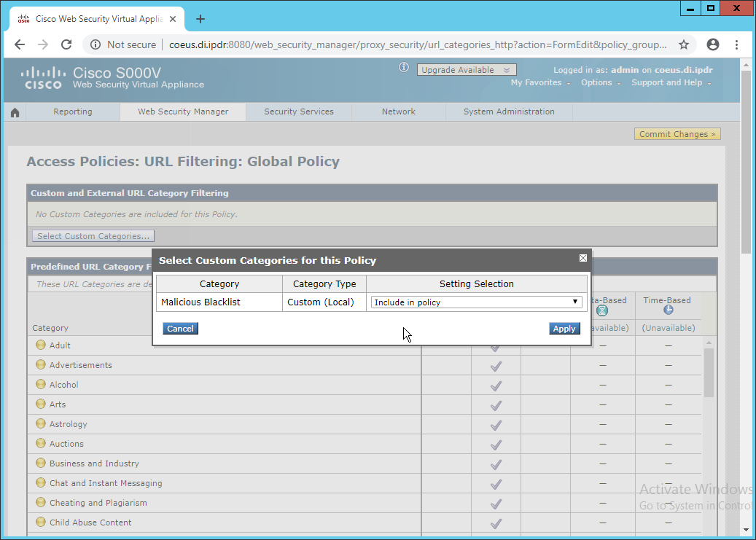Screen dimensions: 756x540
Task: Click the Adult category name
Action: click(60, 345)
